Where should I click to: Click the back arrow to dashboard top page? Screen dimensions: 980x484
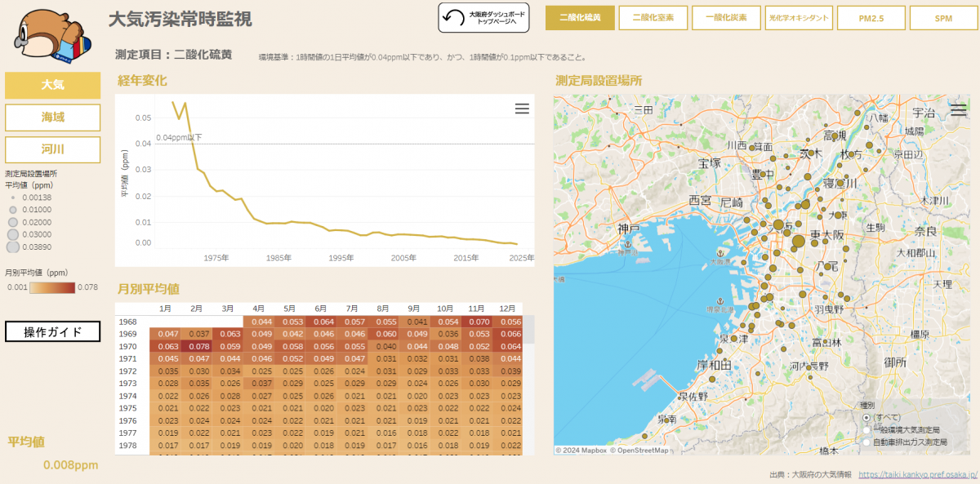point(453,17)
